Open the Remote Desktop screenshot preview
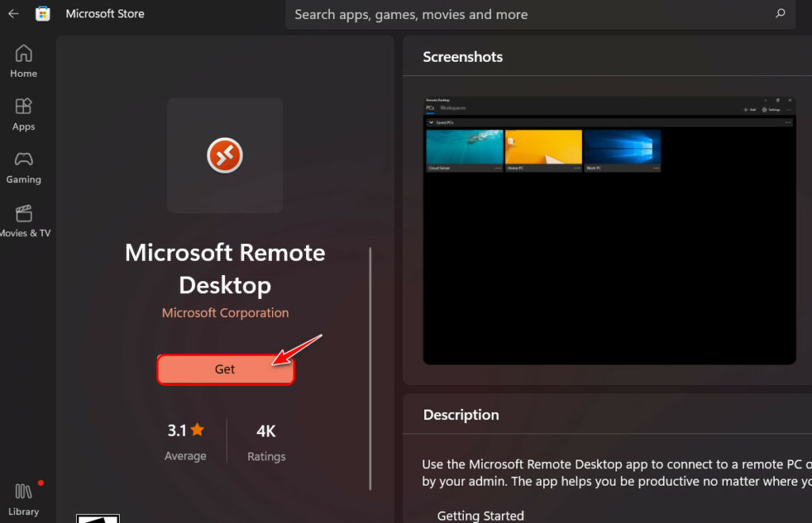Image resolution: width=812 pixels, height=523 pixels. coord(609,230)
